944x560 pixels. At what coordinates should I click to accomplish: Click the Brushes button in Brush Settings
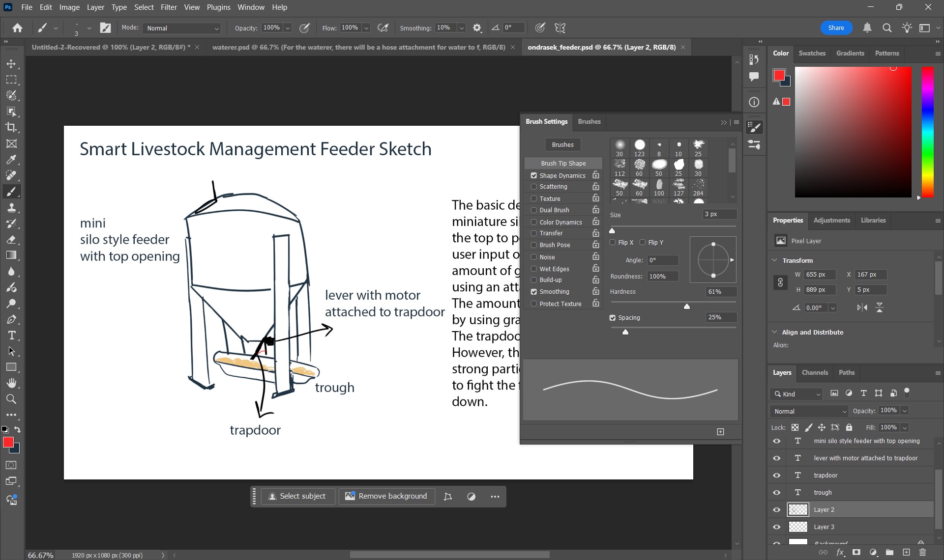coord(562,145)
